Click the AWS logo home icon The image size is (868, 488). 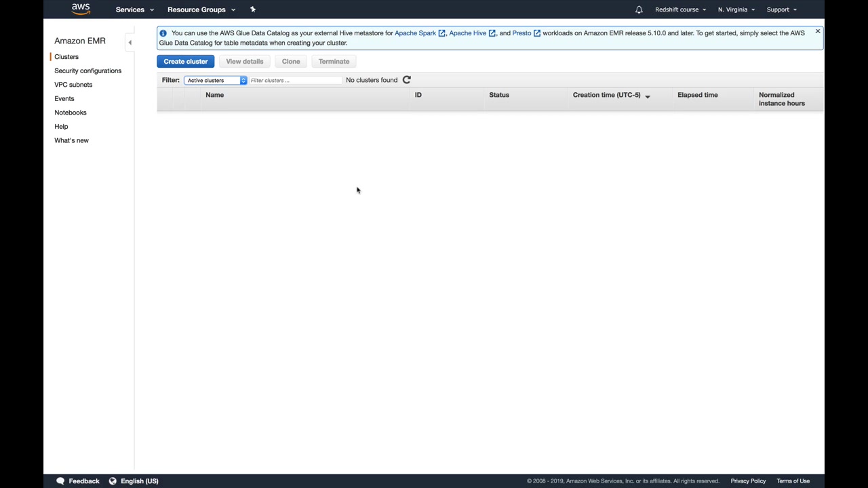click(x=81, y=9)
